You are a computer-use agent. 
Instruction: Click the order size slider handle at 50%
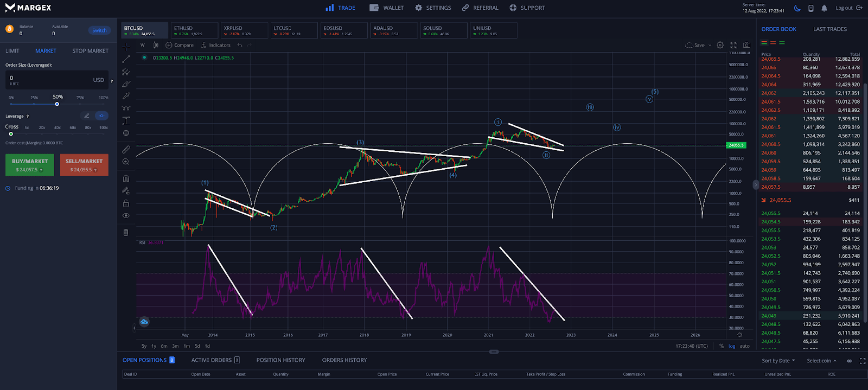[x=57, y=104]
